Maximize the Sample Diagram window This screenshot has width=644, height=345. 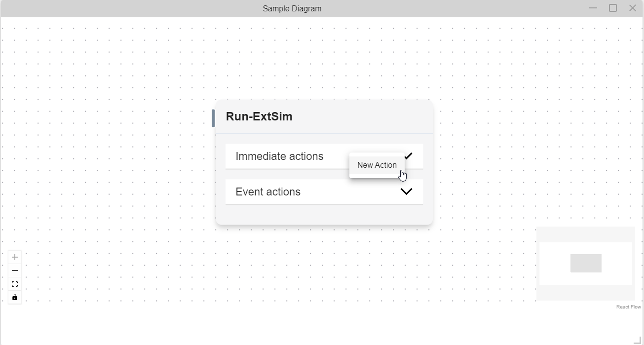[613, 8]
